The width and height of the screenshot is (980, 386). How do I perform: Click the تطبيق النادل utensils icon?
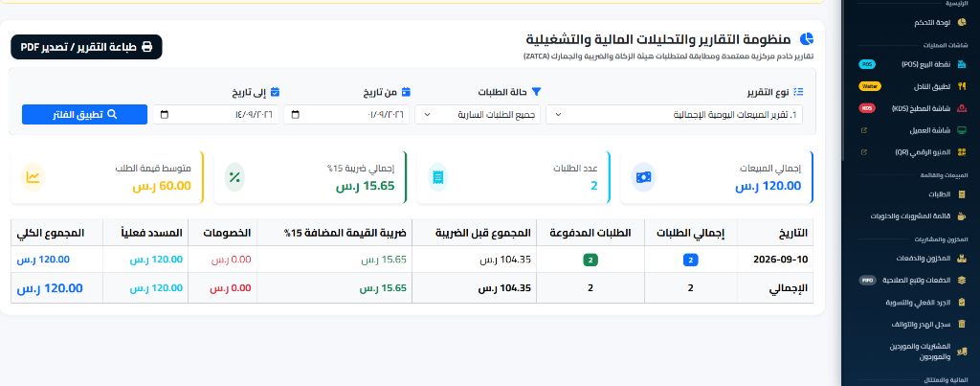point(961,85)
